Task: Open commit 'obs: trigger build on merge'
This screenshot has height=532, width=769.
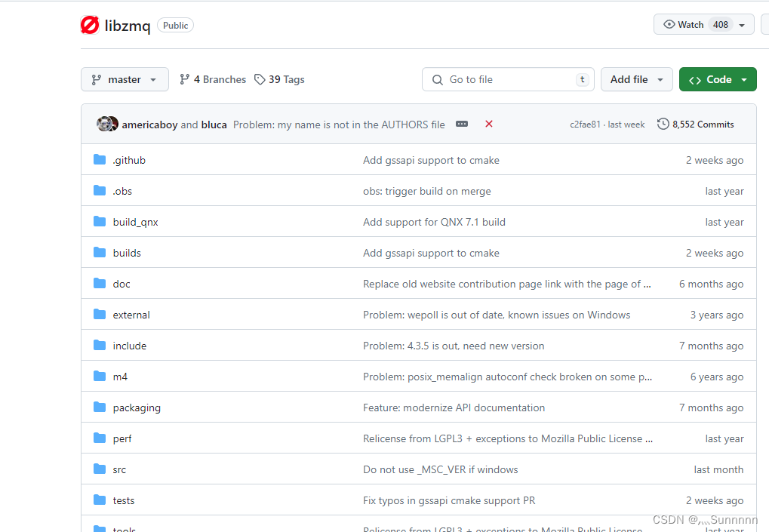Action: tap(426, 191)
